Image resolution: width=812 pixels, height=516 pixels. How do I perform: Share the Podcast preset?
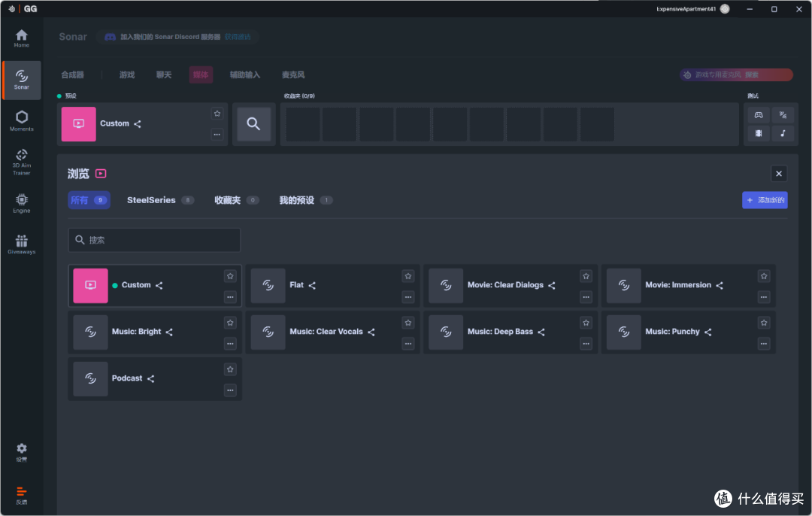pos(150,378)
